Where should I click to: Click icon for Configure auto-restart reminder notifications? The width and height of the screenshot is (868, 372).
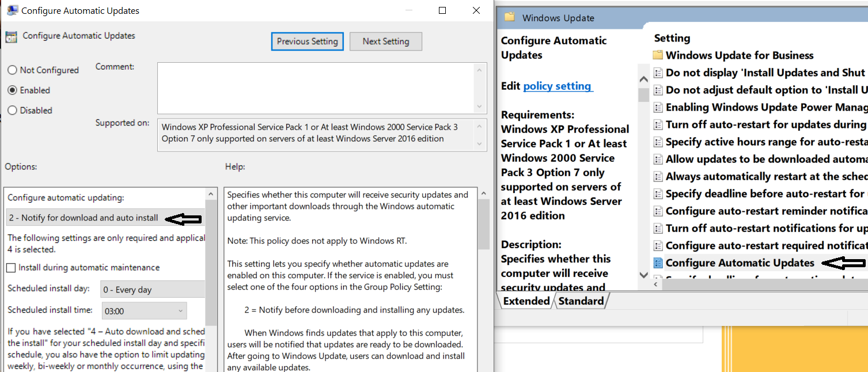click(x=658, y=211)
